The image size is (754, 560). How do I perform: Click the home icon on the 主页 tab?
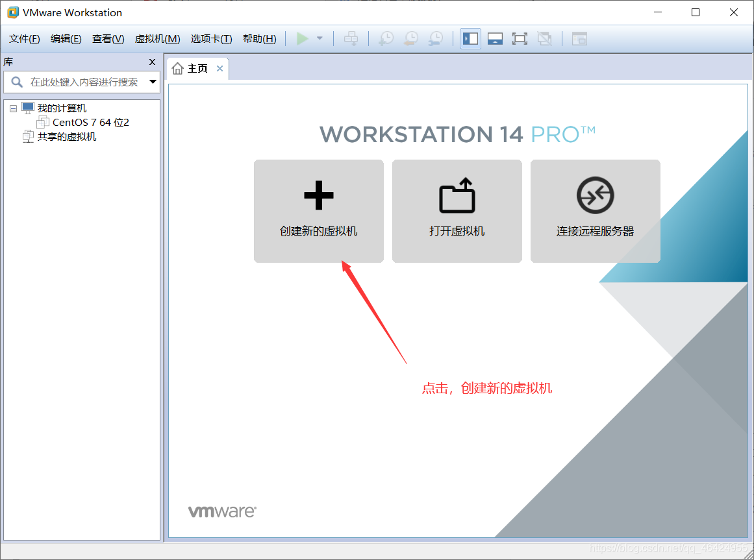[177, 69]
